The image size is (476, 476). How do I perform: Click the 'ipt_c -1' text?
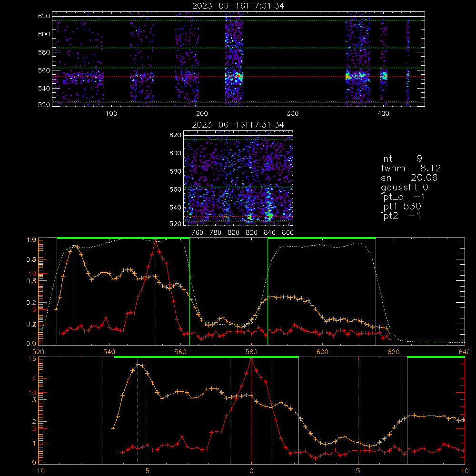tap(403, 197)
